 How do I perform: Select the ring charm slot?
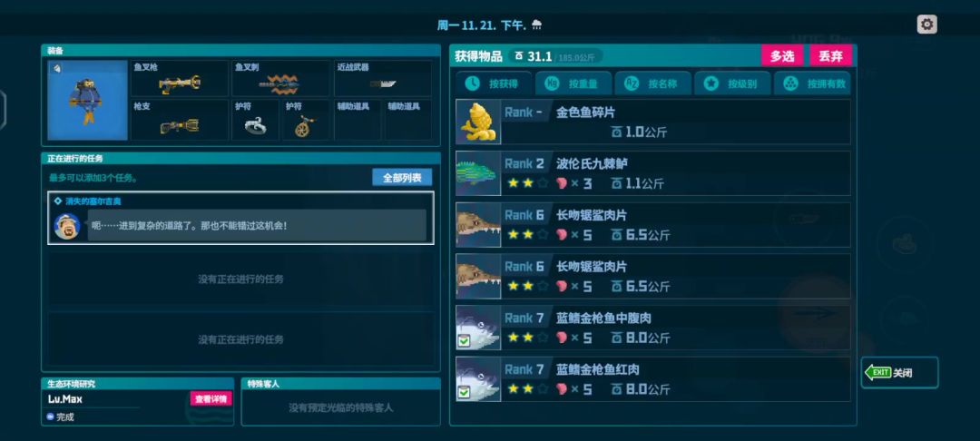coord(256,120)
